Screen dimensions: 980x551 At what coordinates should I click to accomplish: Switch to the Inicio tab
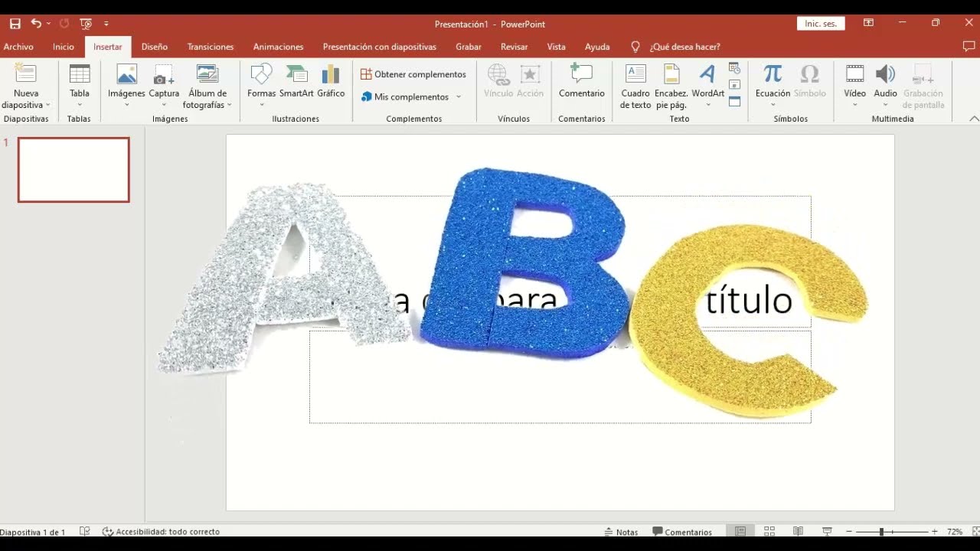point(64,47)
